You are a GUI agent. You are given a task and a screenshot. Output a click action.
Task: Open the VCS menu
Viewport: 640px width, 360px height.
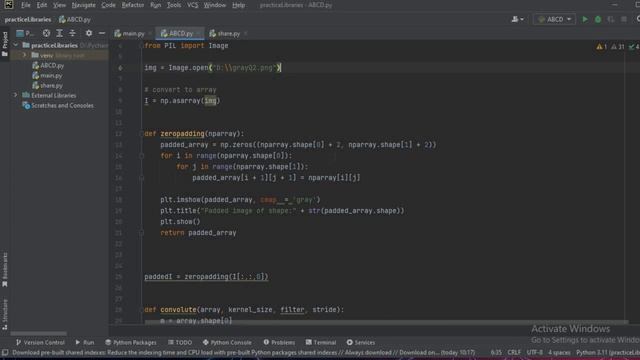click(192, 5)
